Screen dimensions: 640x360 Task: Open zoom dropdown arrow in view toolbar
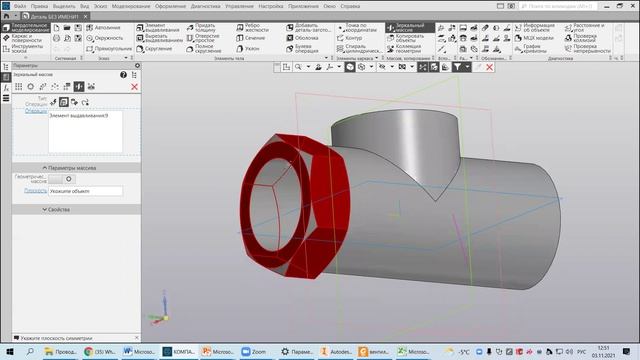(308, 67)
